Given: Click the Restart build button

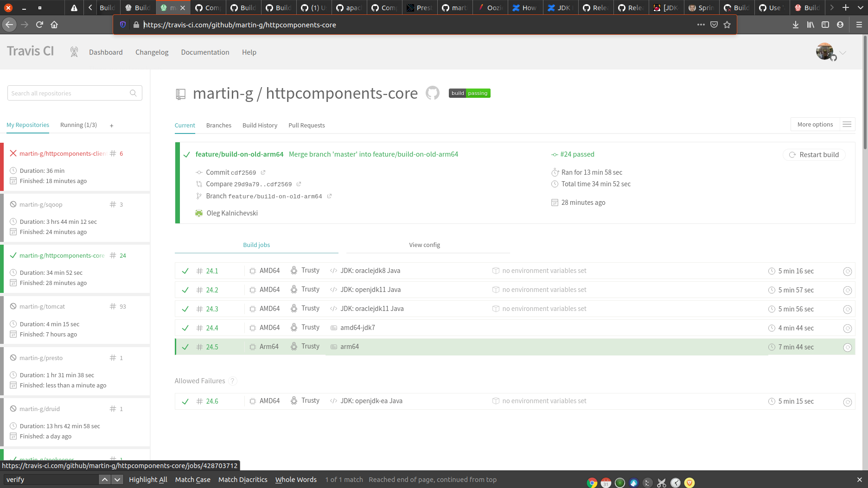Looking at the screenshot, I should pyautogui.click(x=814, y=155).
